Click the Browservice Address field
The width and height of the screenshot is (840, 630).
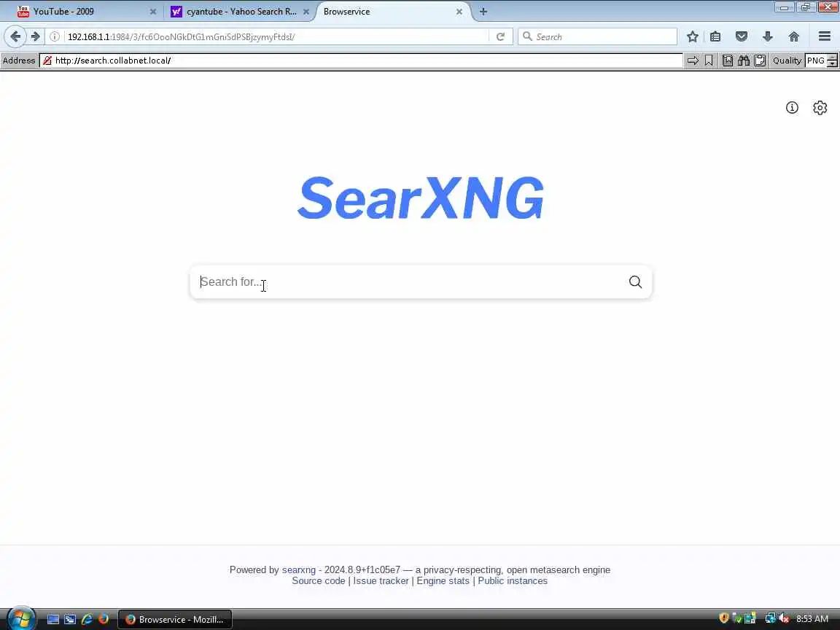point(362,61)
